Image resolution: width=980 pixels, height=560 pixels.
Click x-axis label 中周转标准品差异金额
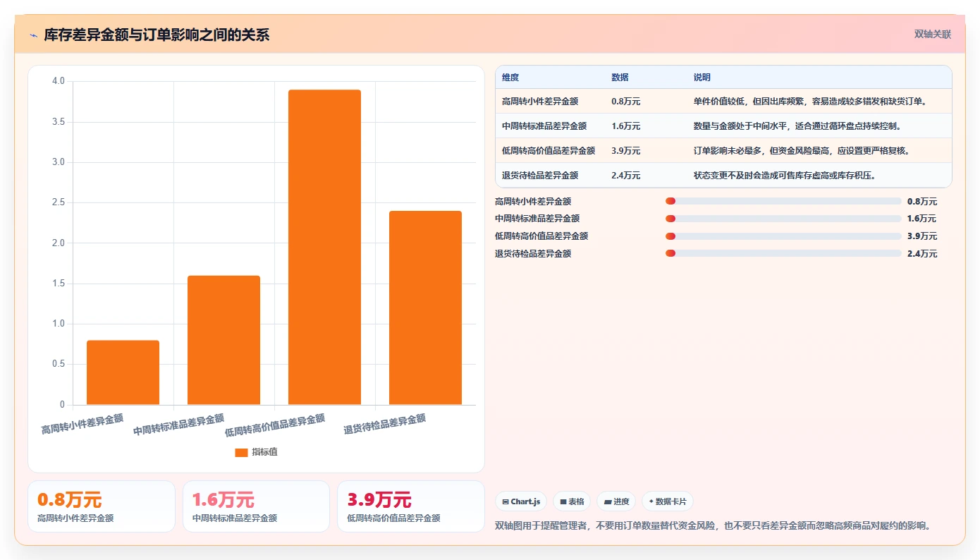(x=178, y=424)
